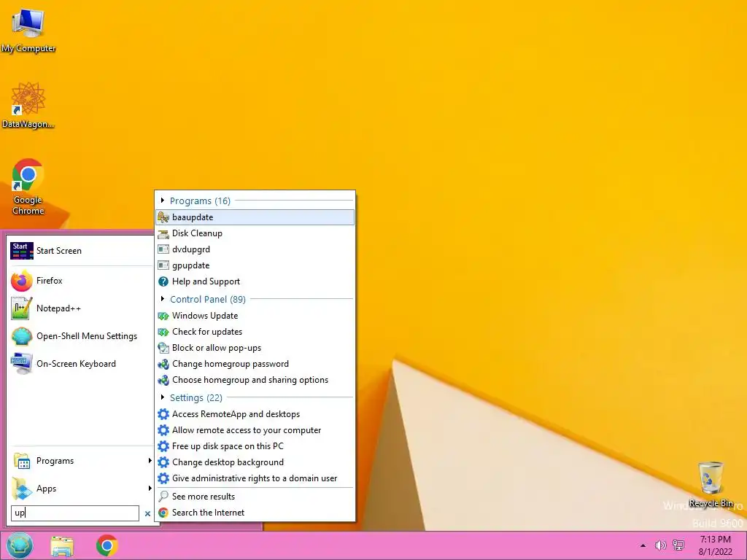
Task: Open Open-Shell Menu Settings
Action: pyautogui.click(x=81, y=336)
